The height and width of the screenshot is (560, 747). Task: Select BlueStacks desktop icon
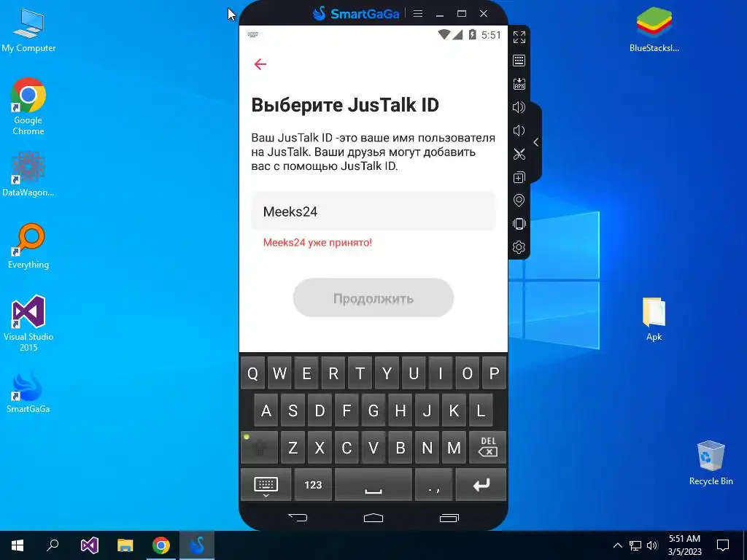[x=654, y=29]
